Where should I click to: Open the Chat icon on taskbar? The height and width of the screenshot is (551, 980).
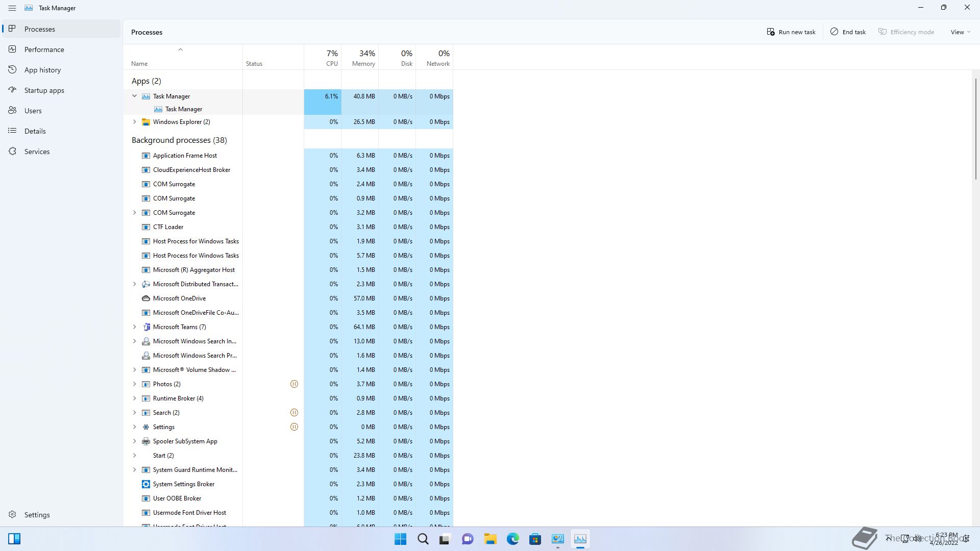point(468,539)
